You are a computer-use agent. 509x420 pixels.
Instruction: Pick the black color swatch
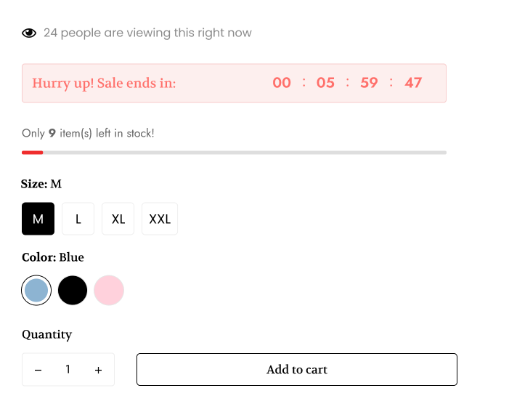(73, 291)
